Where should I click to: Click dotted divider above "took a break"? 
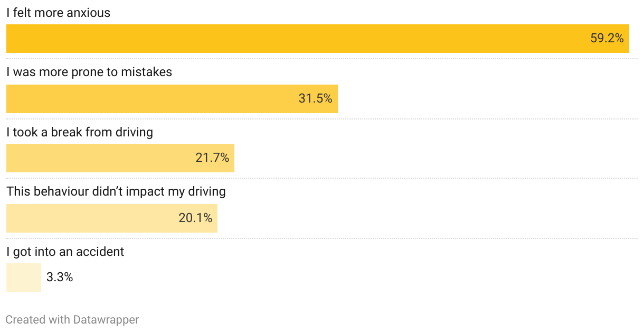(322, 119)
